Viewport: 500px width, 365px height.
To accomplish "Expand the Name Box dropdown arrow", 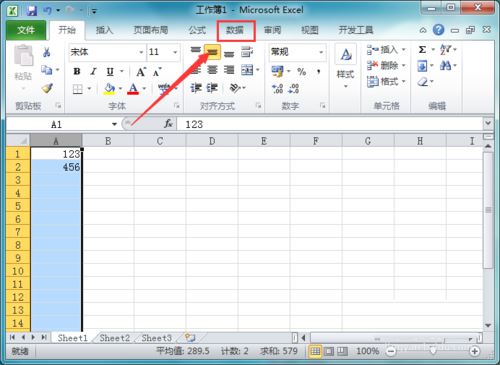I will click(114, 124).
